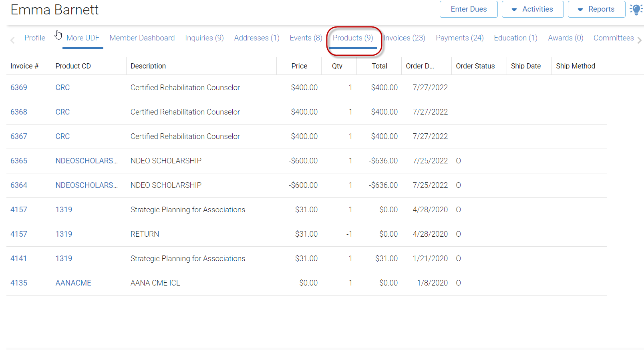
Task: Click NDEOSCHOLARS... link for invoice 6364
Action: (x=87, y=185)
